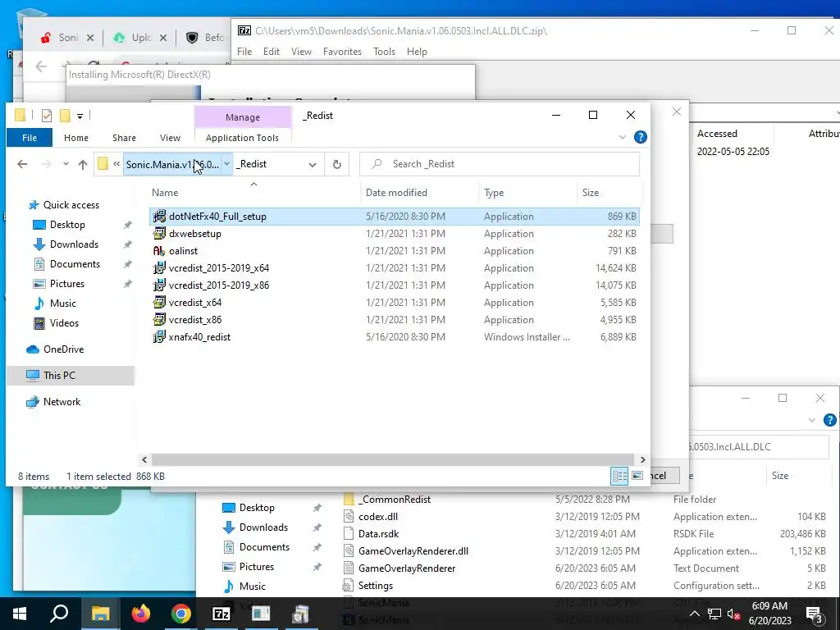Image resolution: width=840 pixels, height=630 pixels.
Task: Open 7-Zip Edit menu
Action: pos(271,52)
